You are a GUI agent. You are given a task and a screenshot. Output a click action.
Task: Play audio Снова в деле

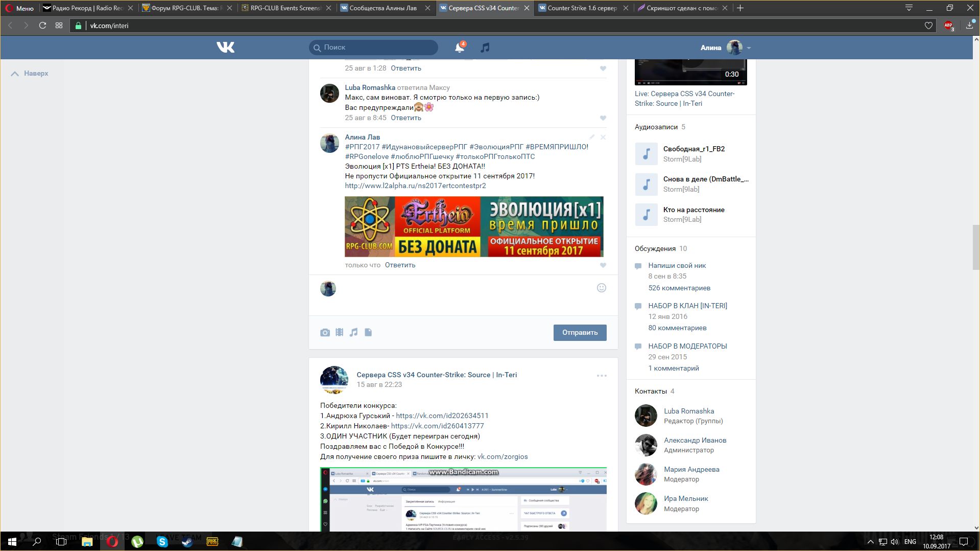[646, 184]
